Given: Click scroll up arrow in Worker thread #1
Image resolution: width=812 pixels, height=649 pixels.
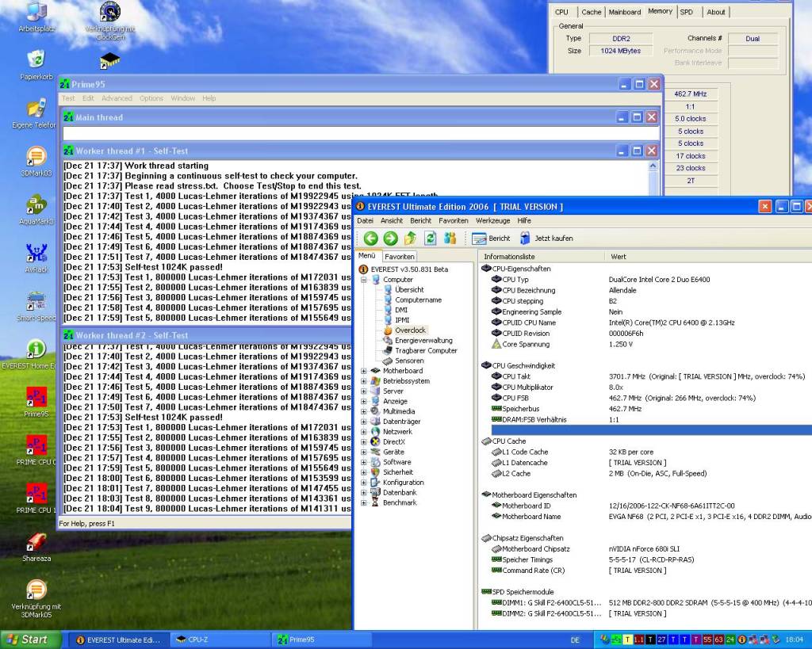Looking at the screenshot, I should pyautogui.click(x=653, y=166).
